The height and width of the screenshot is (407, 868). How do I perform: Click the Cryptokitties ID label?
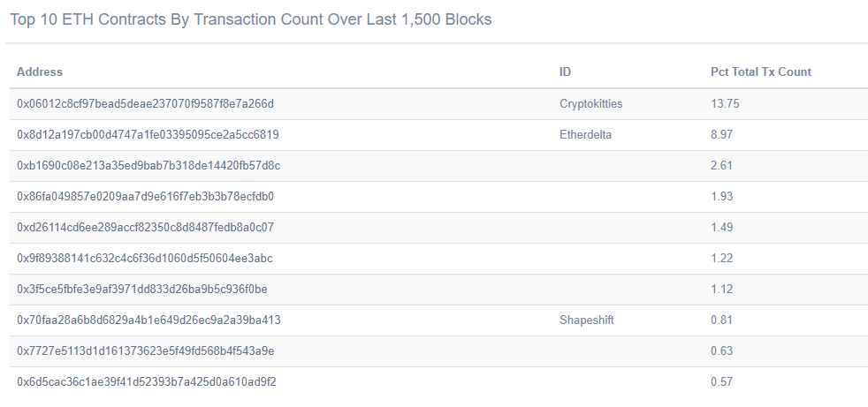pos(591,104)
